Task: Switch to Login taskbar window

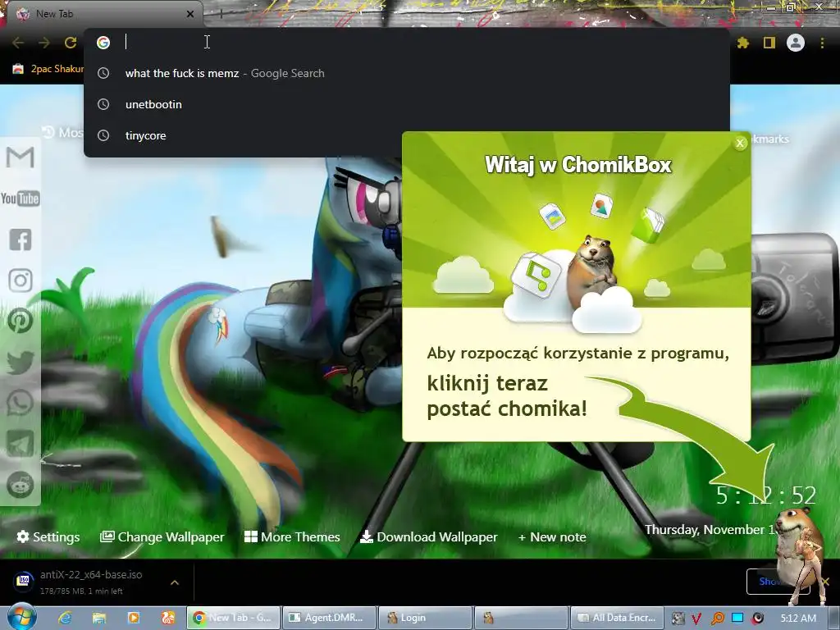Action: click(x=425, y=618)
